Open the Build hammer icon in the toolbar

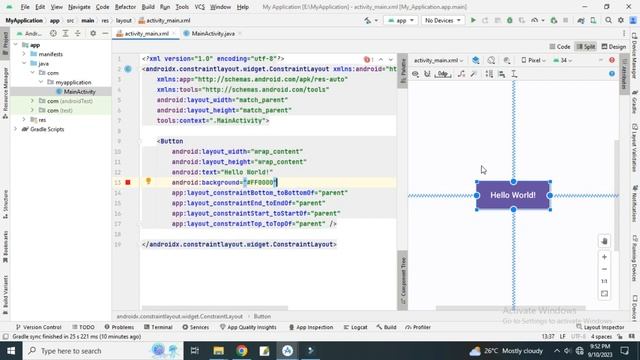click(368, 20)
